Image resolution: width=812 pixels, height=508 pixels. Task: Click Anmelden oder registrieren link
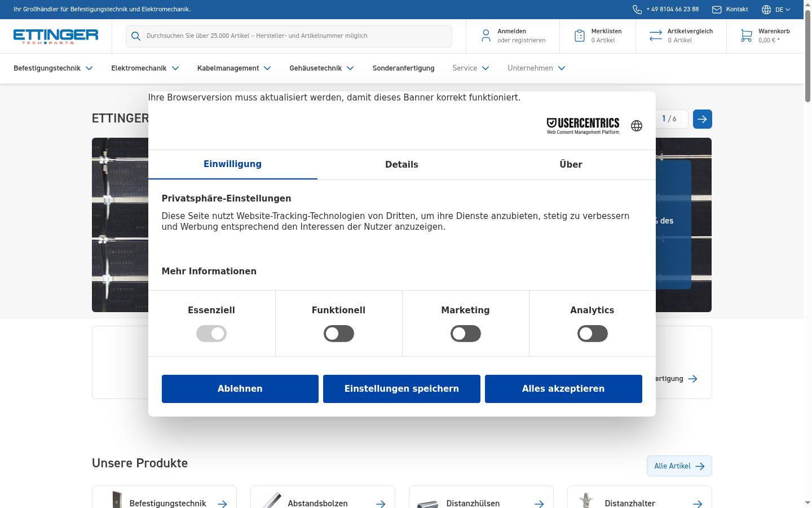tap(522, 36)
